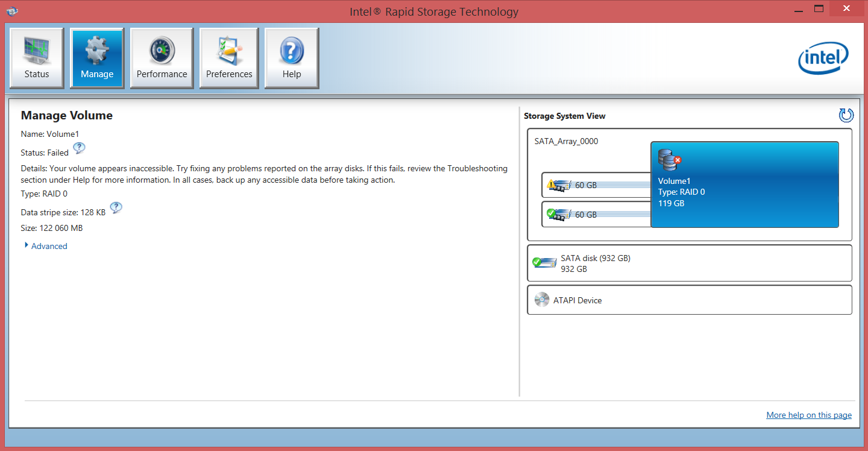Close the Rapid Storage Technology window
The width and height of the screenshot is (868, 451).
[x=846, y=8]
